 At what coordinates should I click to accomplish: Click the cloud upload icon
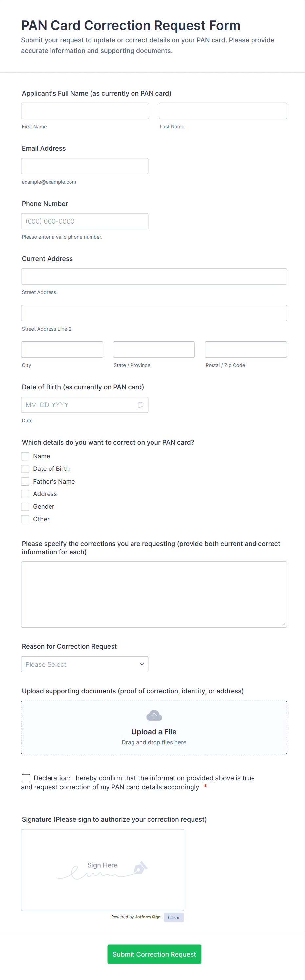(154, 716)
